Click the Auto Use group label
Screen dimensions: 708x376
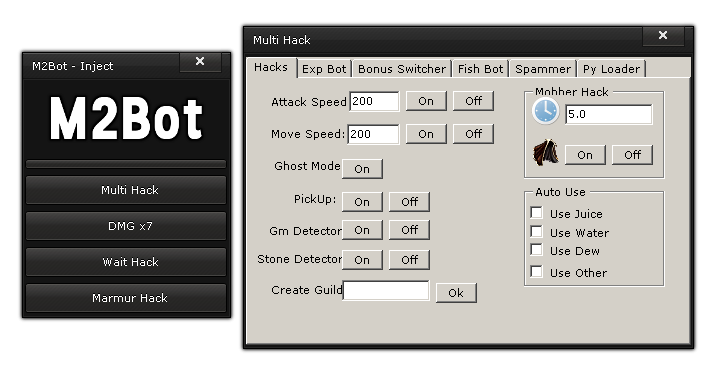click(x=560, y=192)
